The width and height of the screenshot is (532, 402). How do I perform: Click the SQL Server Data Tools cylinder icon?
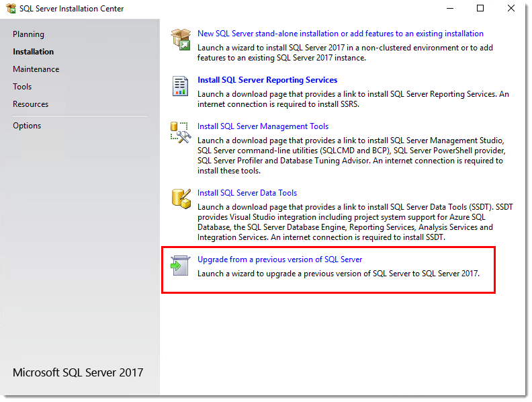(x=181, y=198)
